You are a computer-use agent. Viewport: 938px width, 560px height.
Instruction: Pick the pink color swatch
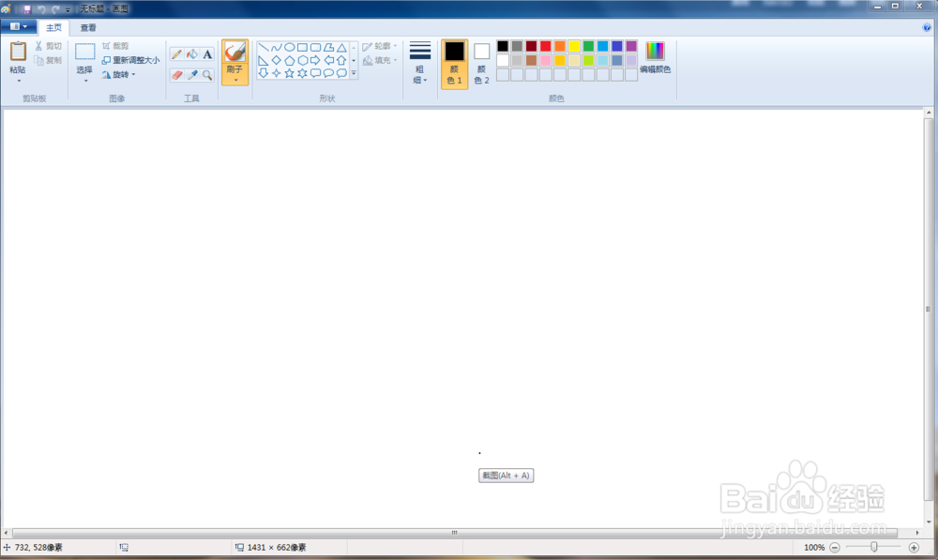coord(546,60)
